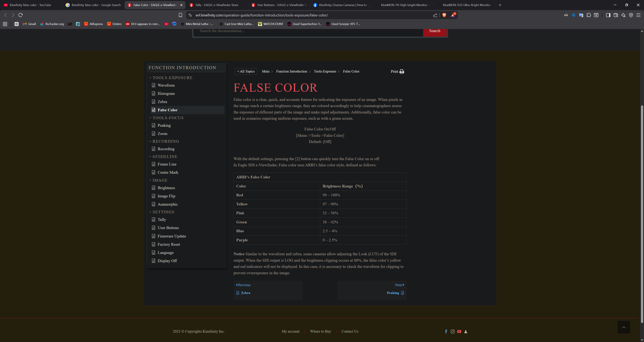
Task: Go to next topic Peaking link
Action: pos(393,293)
